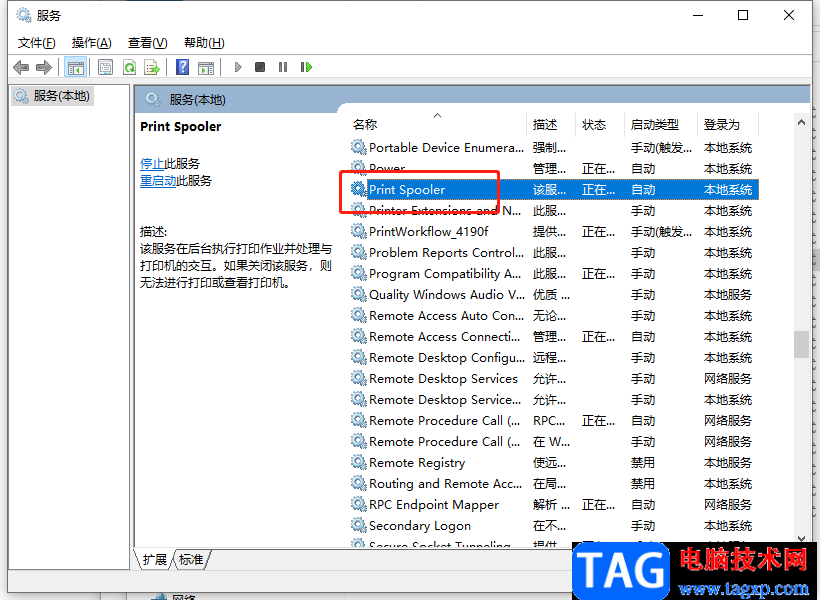Screen dimensions: 820x600
Task: Select the Print Spooler service row
Action: pyautogui.click(x=554, y=189)
